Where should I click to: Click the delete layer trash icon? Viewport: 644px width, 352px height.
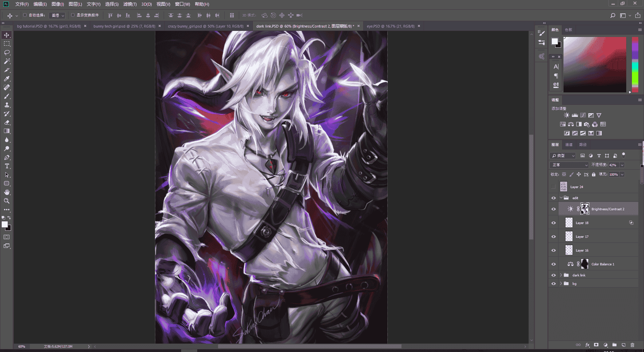click(632, 345)
